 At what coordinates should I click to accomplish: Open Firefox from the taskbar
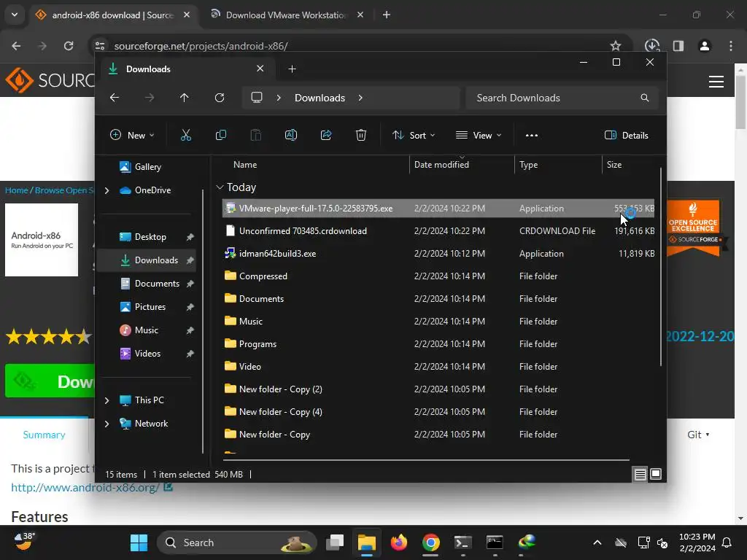coord(399,542)
